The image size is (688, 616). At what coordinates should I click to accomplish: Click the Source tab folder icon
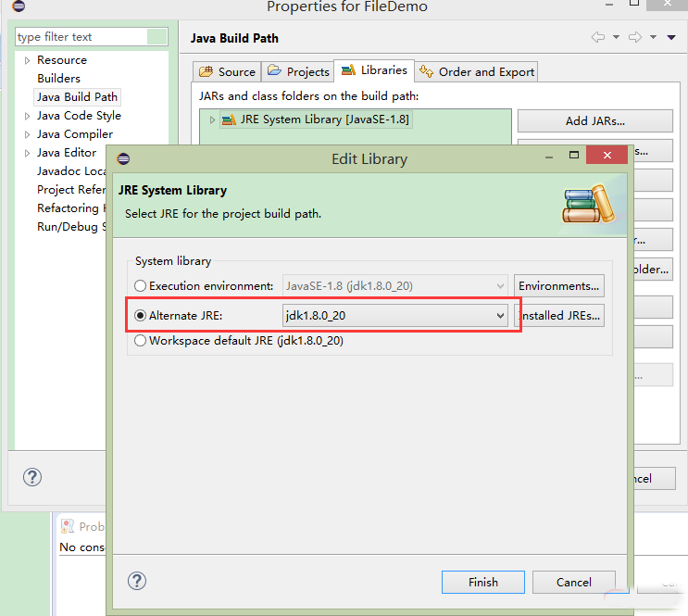(206, 71)
